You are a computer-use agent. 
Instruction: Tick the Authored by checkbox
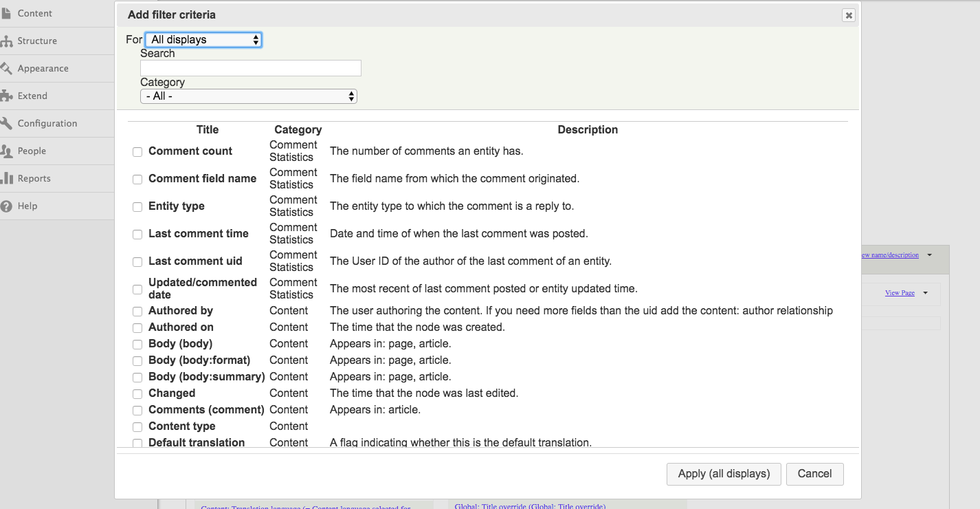point(137,311)
